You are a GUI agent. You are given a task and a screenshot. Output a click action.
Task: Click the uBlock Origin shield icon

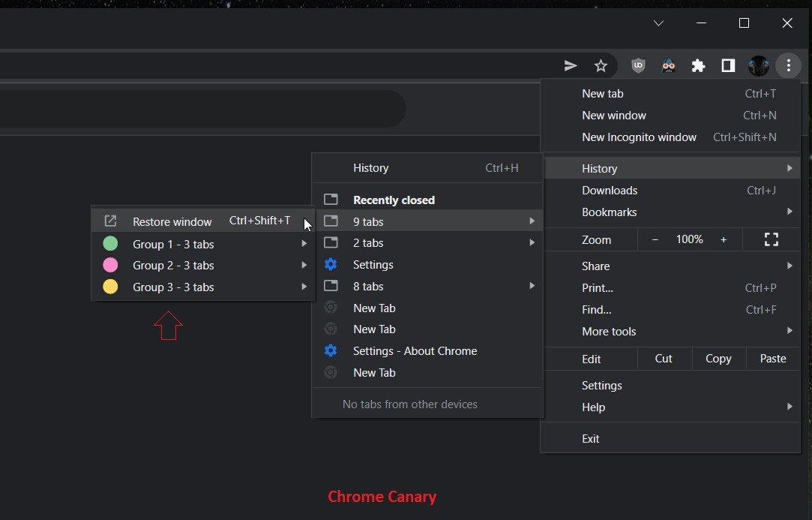(638, 66)
